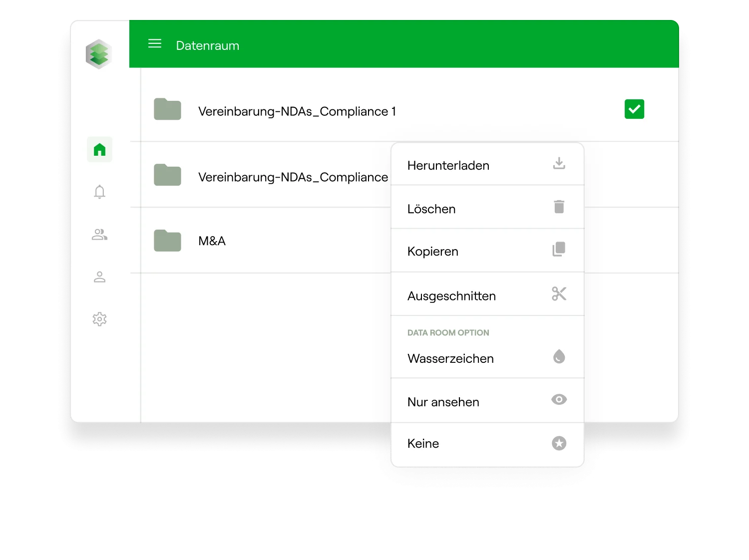Image resolution: width=749 pixels, height=560 pixels.
Task: Click the layered hexagon app logo
Action: click(99, 54)
